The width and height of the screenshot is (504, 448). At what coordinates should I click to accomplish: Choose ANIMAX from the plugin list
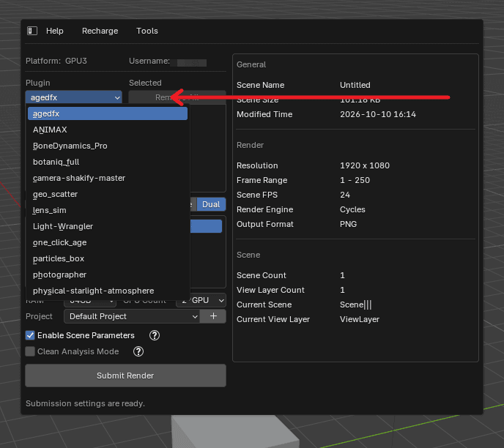click(x=108, y=130)
